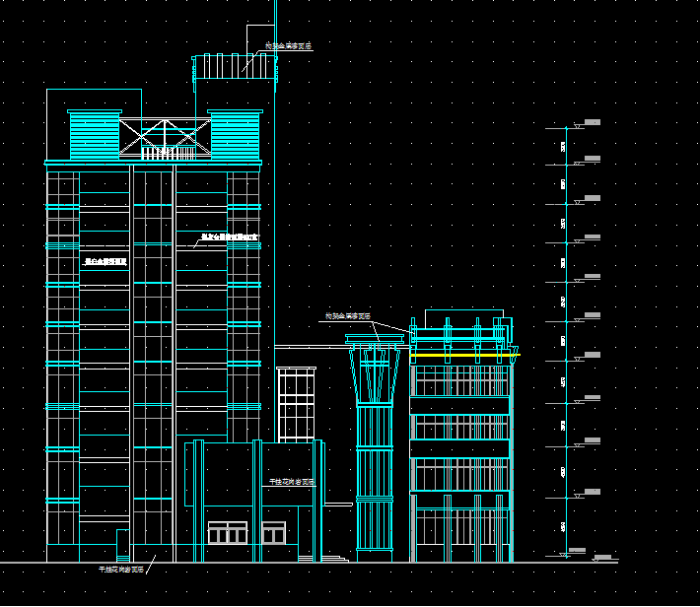Select the yellow horizontal line on right building

pos(463,355)
